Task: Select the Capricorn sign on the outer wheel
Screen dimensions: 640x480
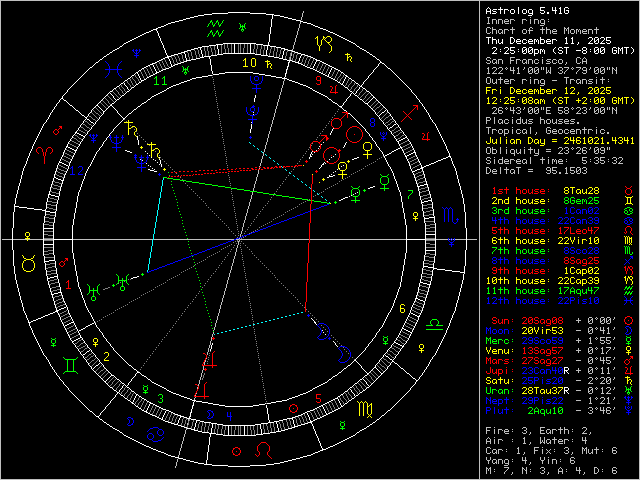Action: (323, 42)
